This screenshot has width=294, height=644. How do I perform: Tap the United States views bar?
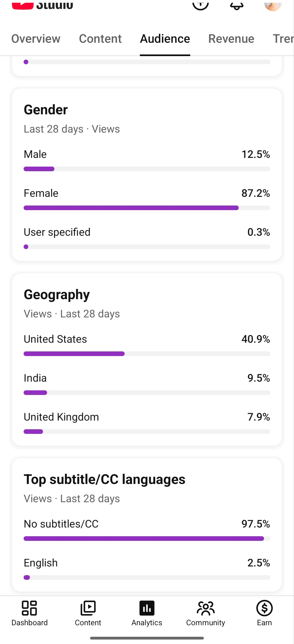tap(147, 354)
